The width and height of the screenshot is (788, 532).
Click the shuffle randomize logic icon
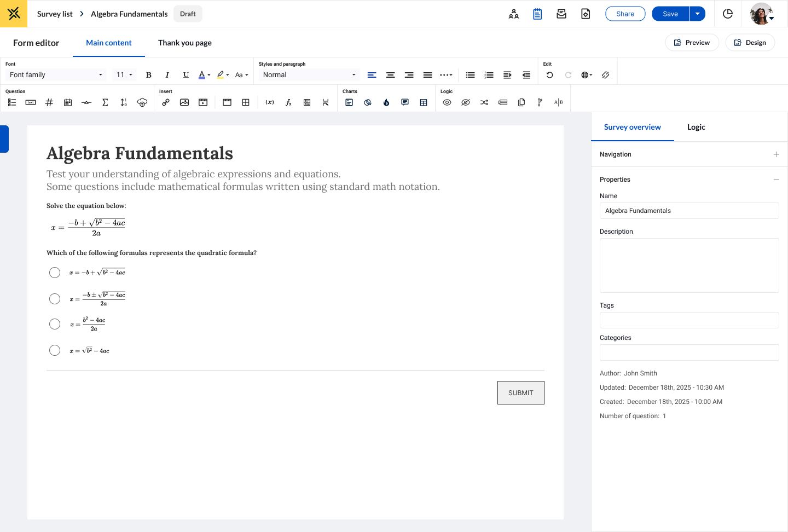(x=484, y=102)
